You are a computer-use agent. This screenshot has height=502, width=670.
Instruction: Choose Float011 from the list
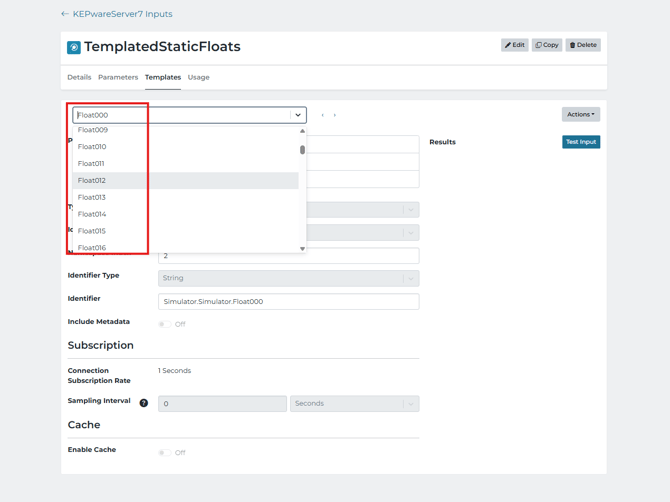(185, 164)
